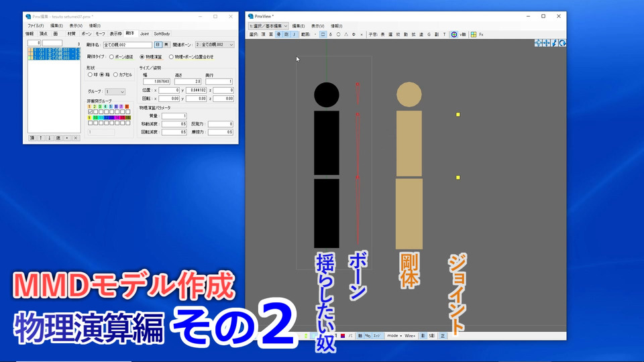Image resolution: width=644 pixels, height=362 pixels.
Task: Toggle the S影 self-shadow button
Action: pyautogui.click(x=431, y=336)
